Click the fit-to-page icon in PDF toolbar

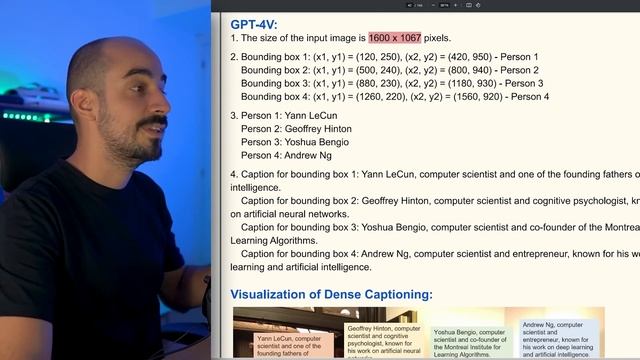coord(469,5)
